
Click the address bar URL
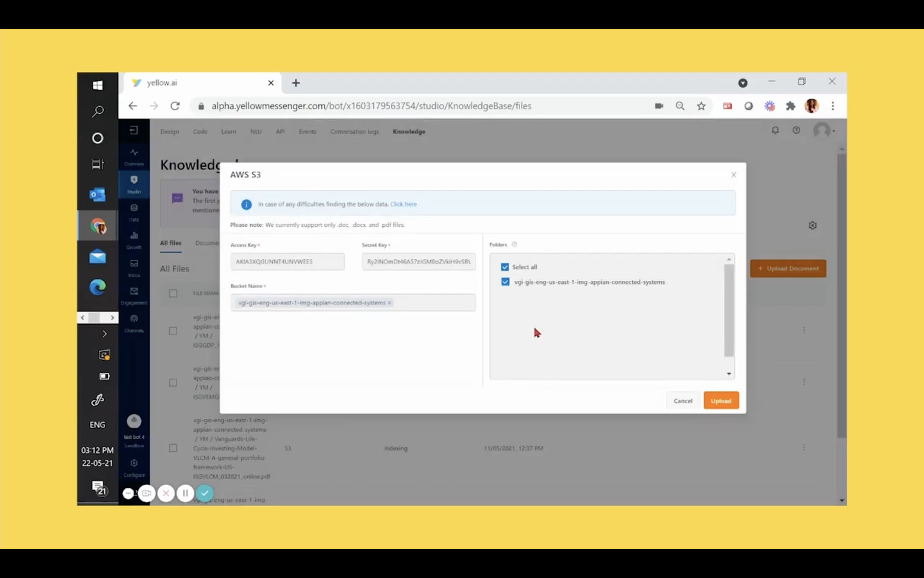click(x=371, y=106)
